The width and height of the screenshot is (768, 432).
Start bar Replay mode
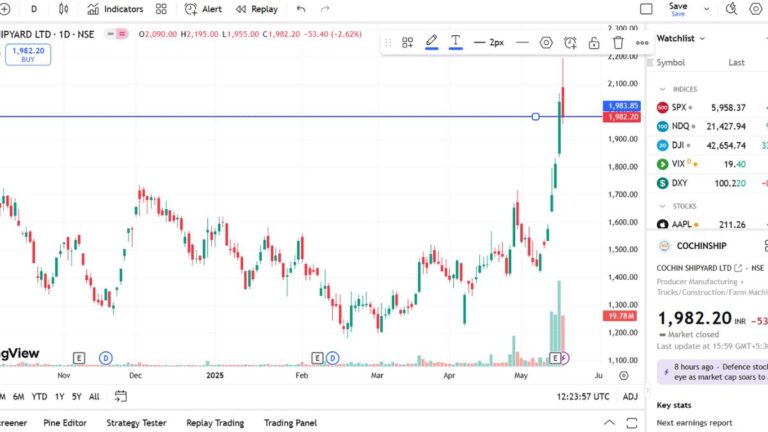pos(256,9)
